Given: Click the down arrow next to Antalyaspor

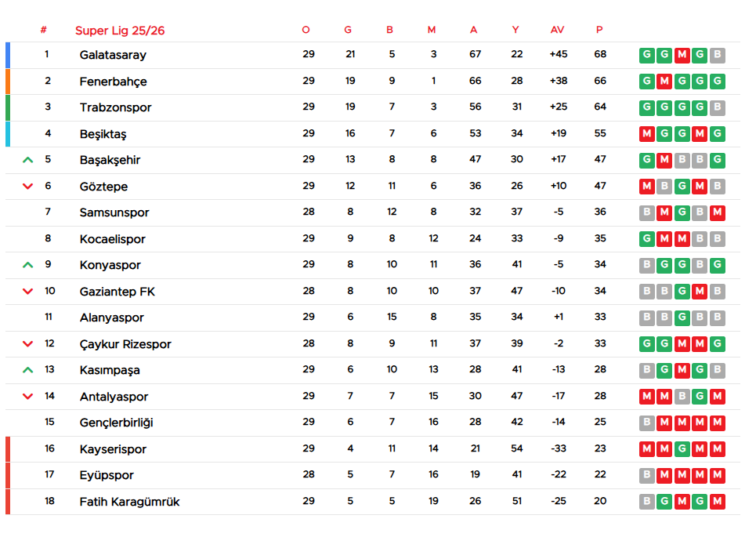Looking at the screenshot, I should coord(28,397).
